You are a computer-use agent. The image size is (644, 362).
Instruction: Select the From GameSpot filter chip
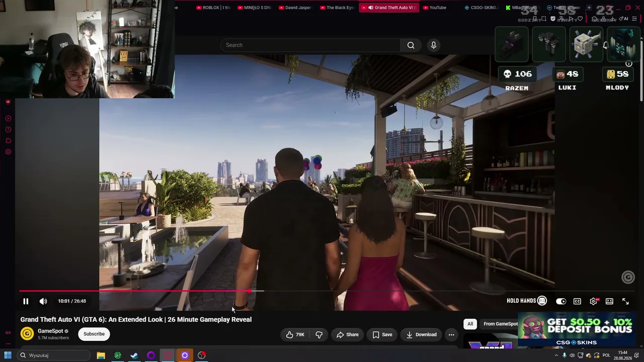point(501,324)
